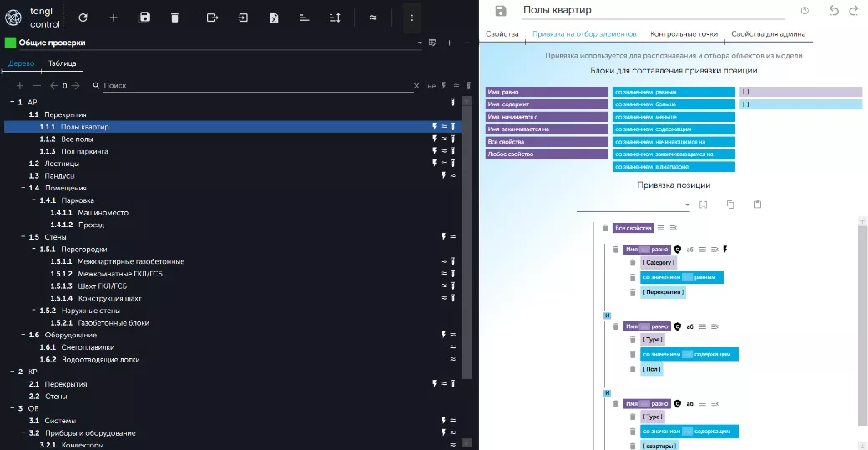Click the paste clipboard icon under Привязка позиции
The width and height of the screenshot is (868, 450).
click(758, 205)
